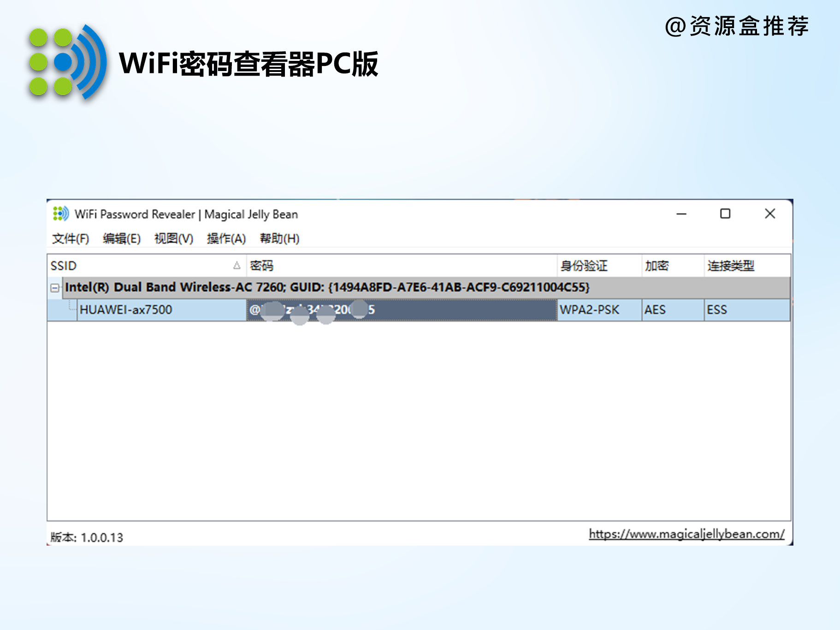This screenshot has width=840, height=630.
Task: Click the WiFi Password Revealer title bar icon
Action: tap(60, 214)
